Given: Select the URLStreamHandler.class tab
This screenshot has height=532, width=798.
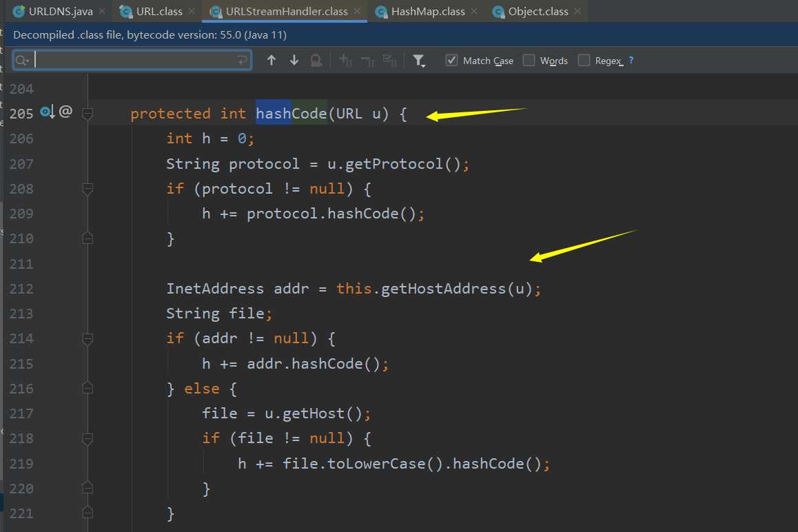Looking at the screenshot, I should [x=285, y=11].
